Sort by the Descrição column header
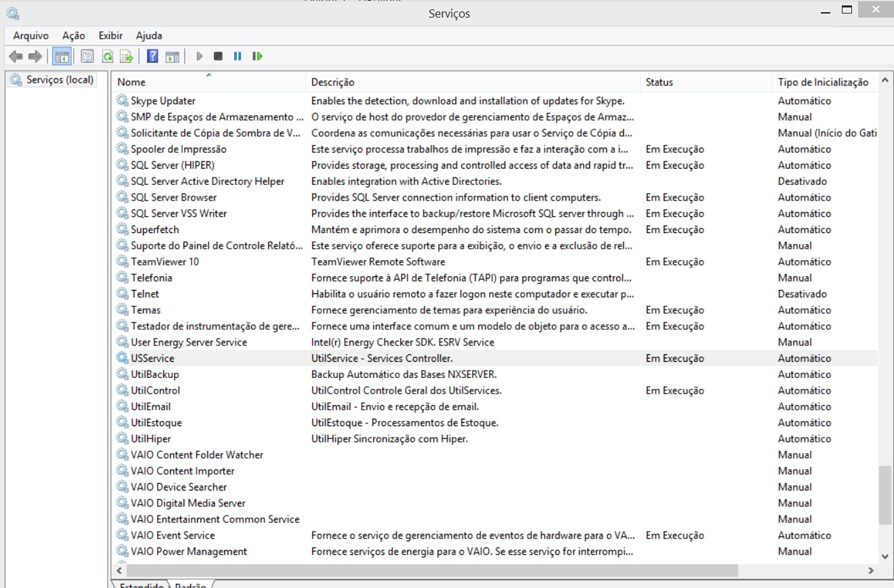The image size is (894, 588). pyautogui.click(x=473, y=82)
